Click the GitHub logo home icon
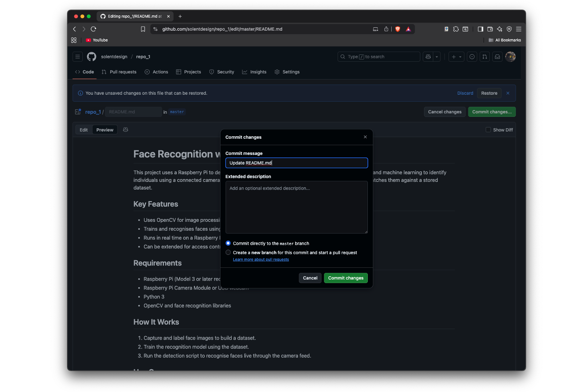This screenshot has width=579, height=392. click(x=92, y=57)
